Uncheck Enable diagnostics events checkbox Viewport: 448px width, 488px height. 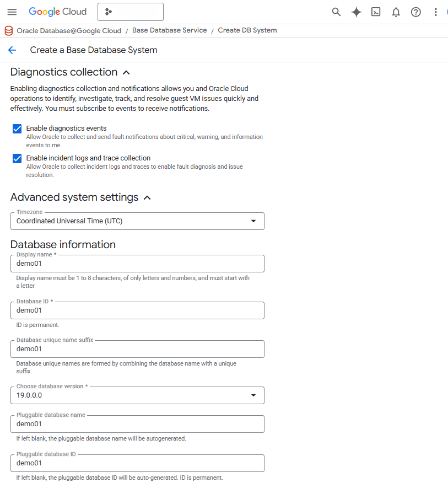tap(17, 128)
